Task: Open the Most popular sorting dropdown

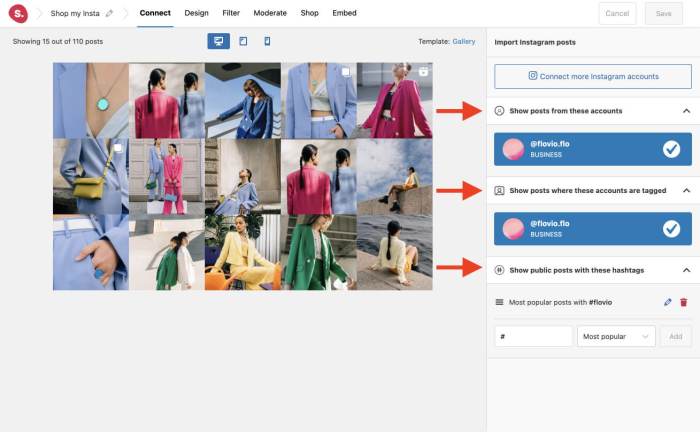Action: [616, 337]
